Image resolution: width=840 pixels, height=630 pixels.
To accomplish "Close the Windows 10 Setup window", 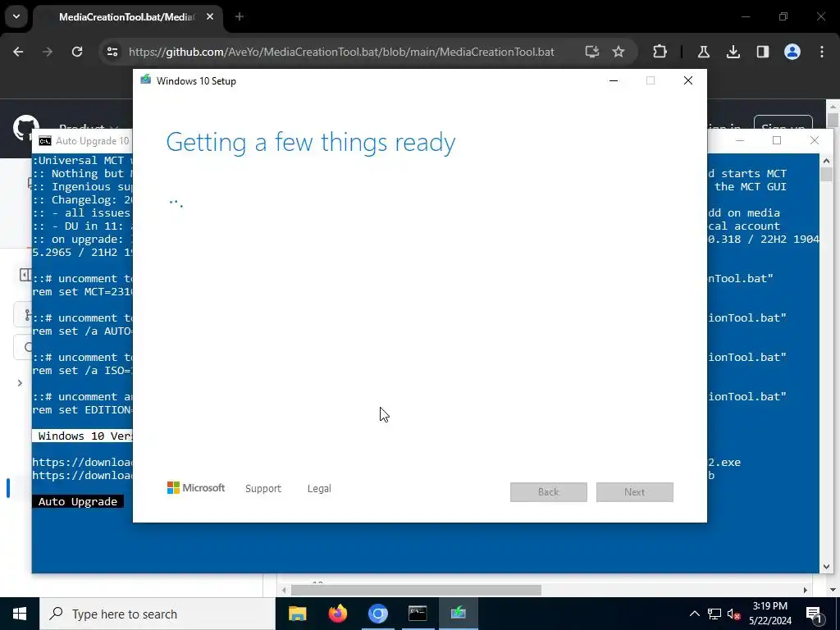I will (x=688, y=80).
